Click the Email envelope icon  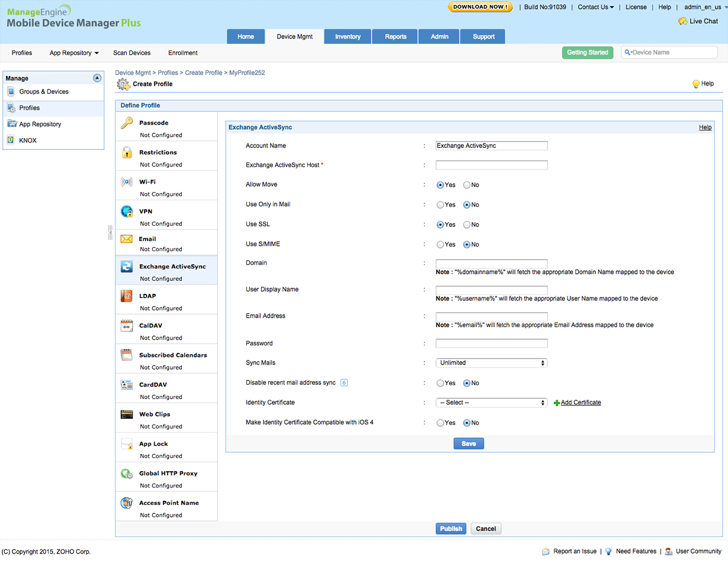coord(127,239)
